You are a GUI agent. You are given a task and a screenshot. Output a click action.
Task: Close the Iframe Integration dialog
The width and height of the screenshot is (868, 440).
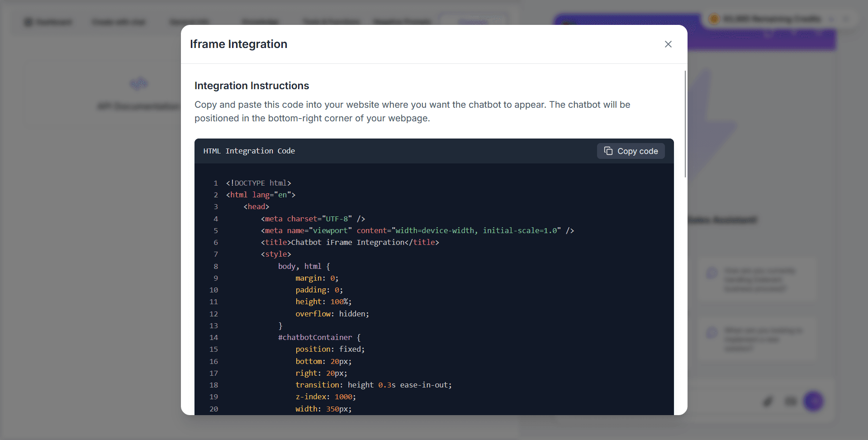(x=668, y=44)
